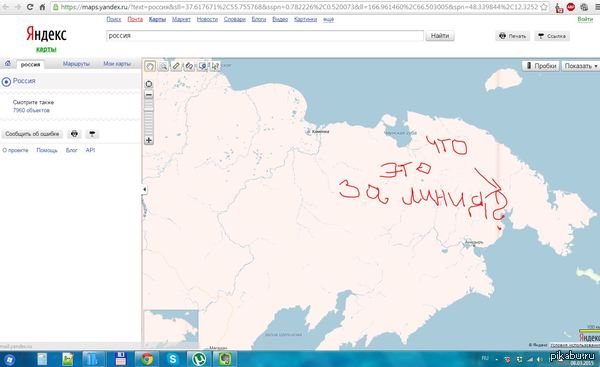This screenshot has width=600, height=367.
Task: Click the browser back arrow
Action: coord(6,7)
